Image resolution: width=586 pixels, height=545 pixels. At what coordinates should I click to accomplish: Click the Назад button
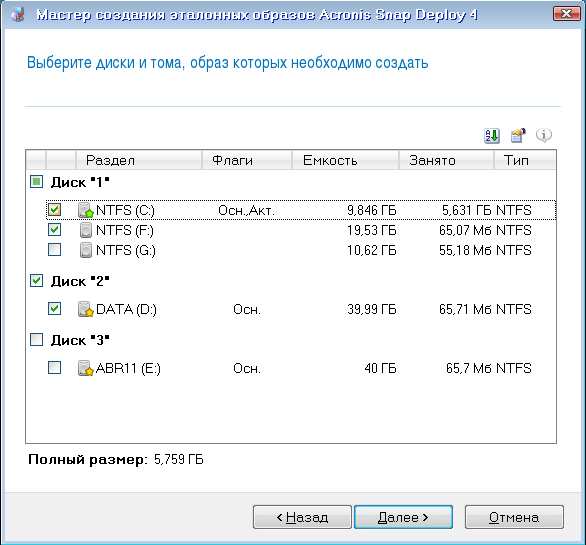tap(302, 517)
